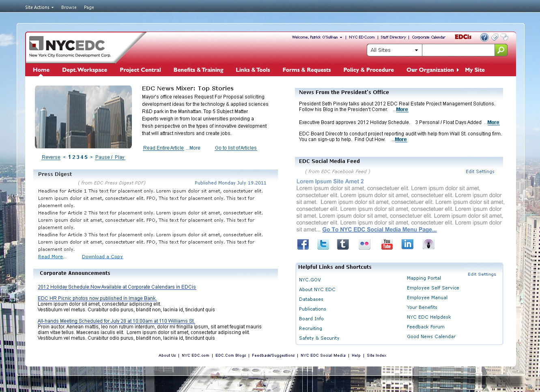Click Safety & Security in Helpful Links

tap(319, 338)
